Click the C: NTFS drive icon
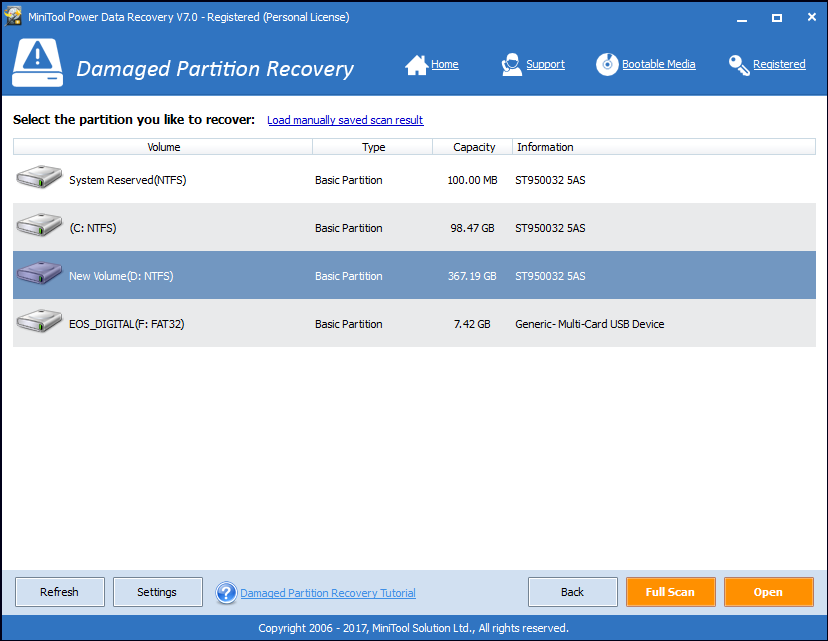 point(39,224)
